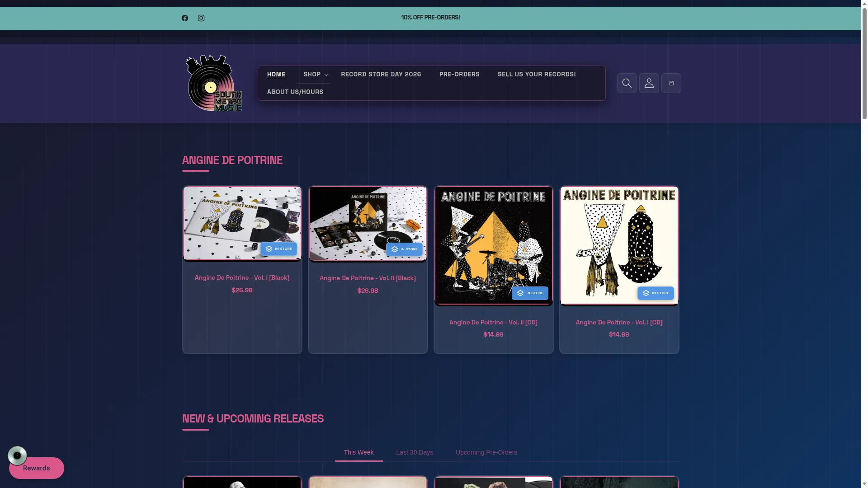Screen dimensions: 868x488
Task: Click the 10% OFF PRE-ORDERS! announcement
Action: [x=430, y=18]
